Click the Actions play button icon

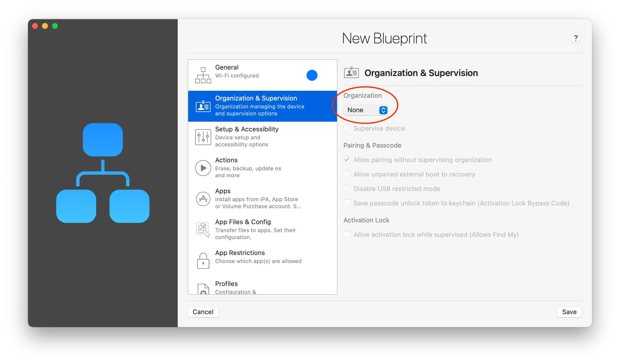[x=203, y=168]
